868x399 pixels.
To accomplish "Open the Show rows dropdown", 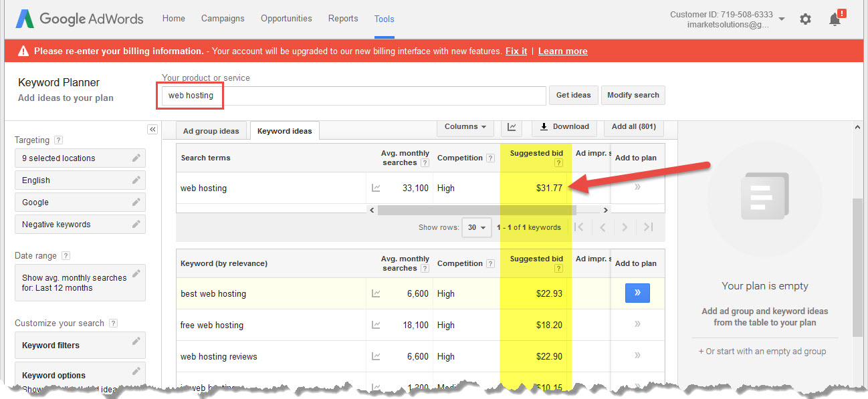I will (476, 227).
